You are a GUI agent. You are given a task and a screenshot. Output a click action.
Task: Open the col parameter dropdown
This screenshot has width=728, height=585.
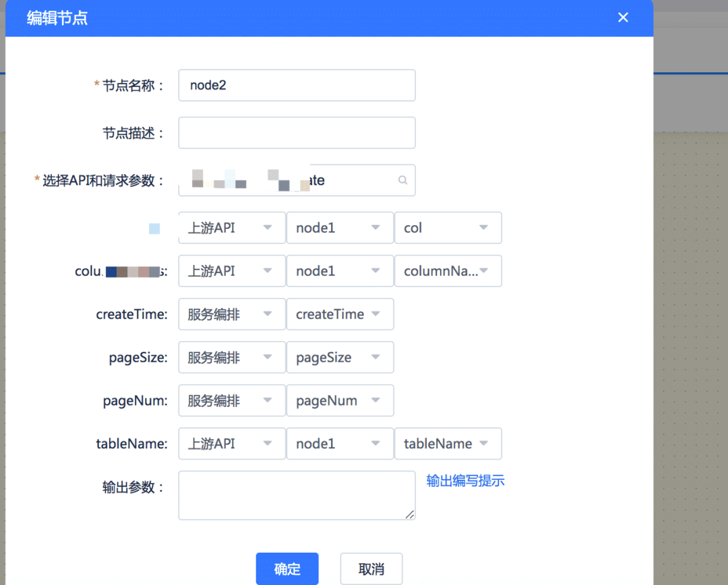tap(448, 228)
